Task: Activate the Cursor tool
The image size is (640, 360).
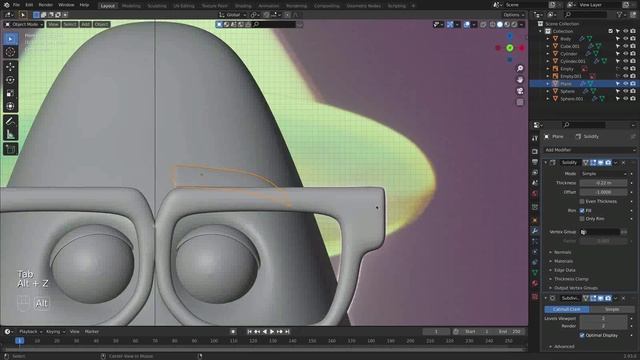Action: coord(11,52)
